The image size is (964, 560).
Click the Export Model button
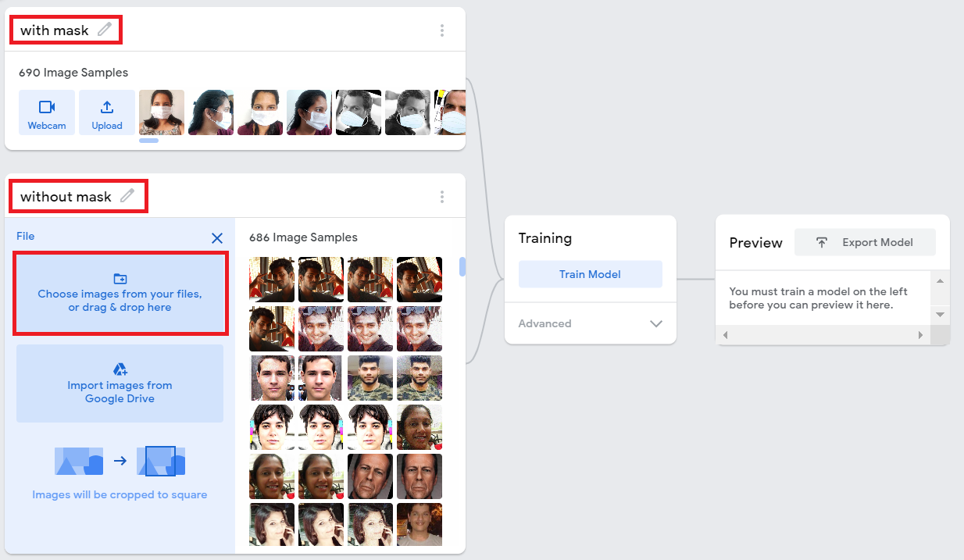tap(865, 242)
